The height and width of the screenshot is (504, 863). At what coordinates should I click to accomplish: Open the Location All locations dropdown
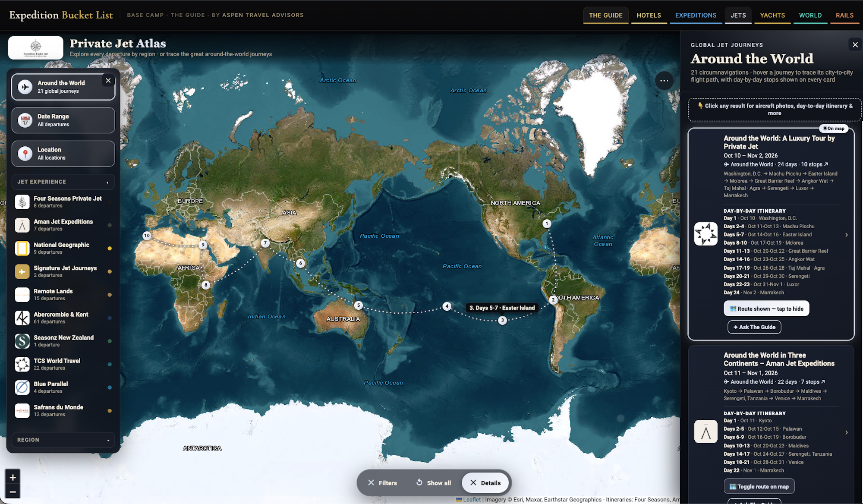[63, 154]
